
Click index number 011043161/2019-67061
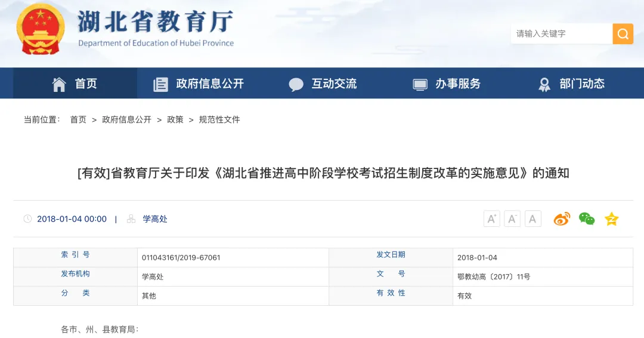[181, 258]
